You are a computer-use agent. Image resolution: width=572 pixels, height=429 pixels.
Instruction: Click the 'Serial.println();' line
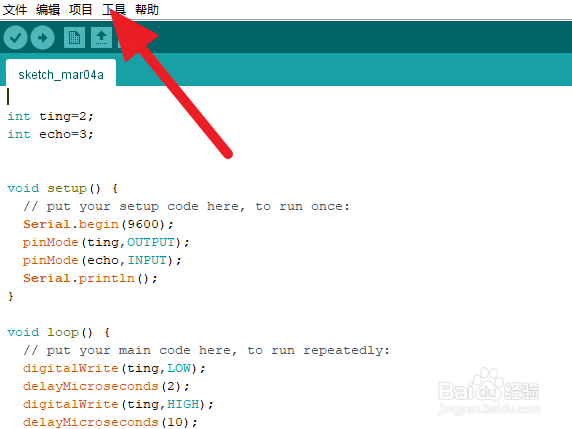tap(90, 278)
